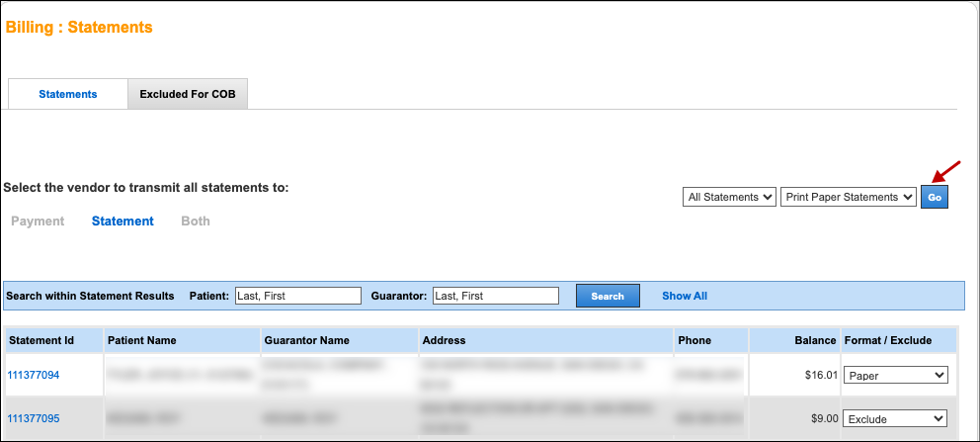This screenshot has width=980, height=442.
Task: Switch to the Statements tab
Action: tap(67, 94)
